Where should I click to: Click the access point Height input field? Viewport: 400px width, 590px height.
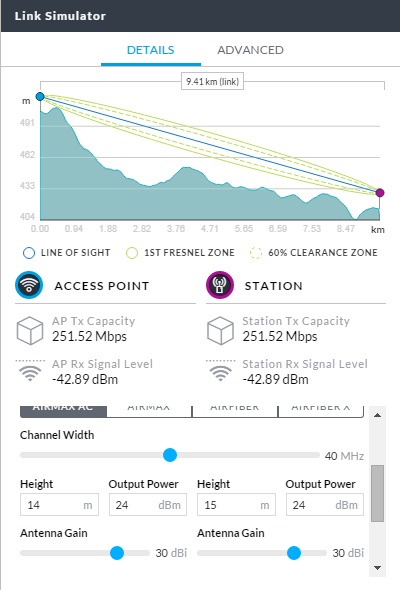(x=59, y=505)
